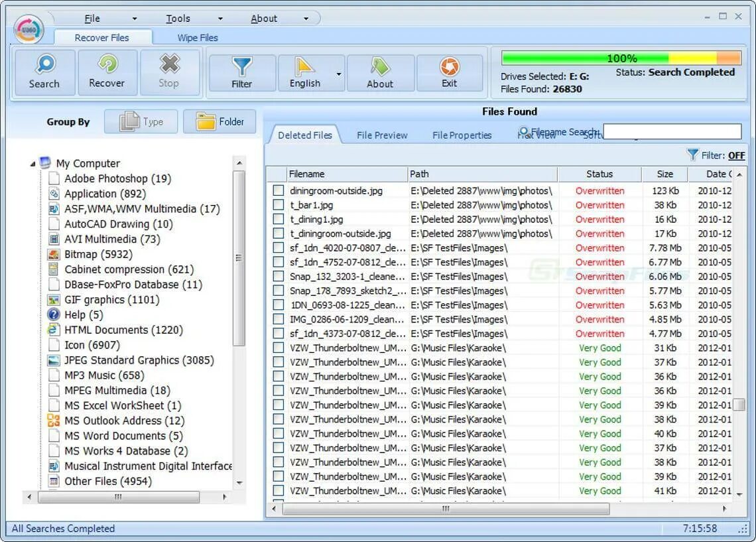The image size is (756, 542).
Task: Click the ASF,WMA,WMV Multimedia icon
Action: point(54,209)
